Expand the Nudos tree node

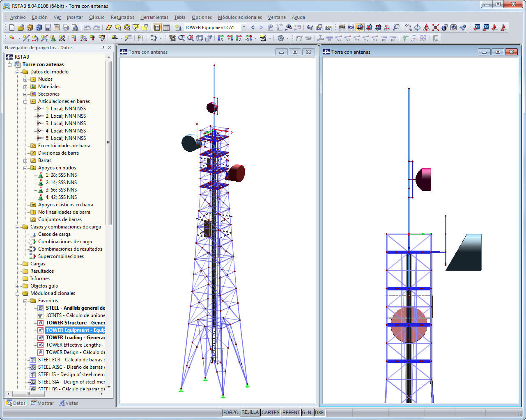tap(25, 79)
